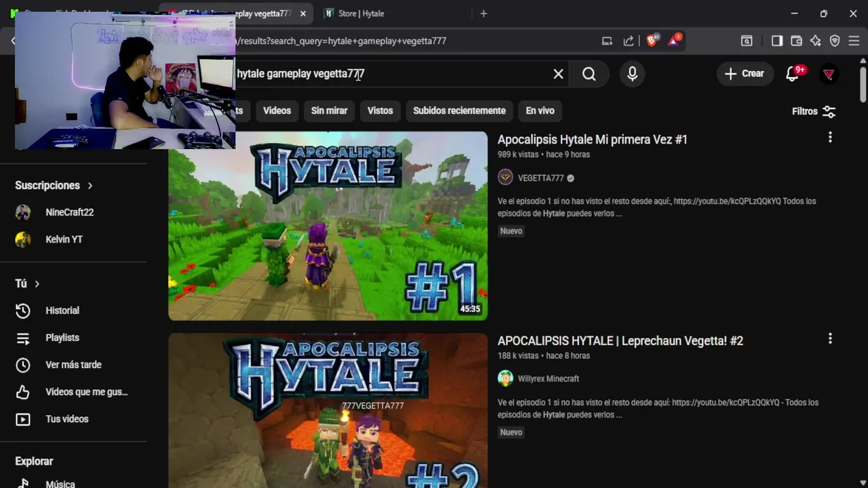
Task: Select the Videos filter chip
Action: (x=277, y=110)
